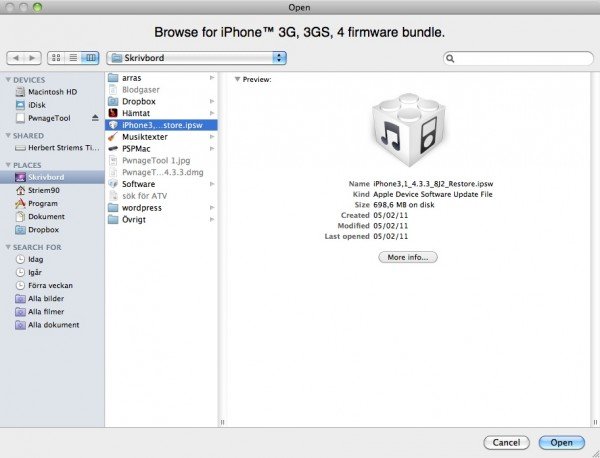This screenshot has height=458, width=600.
Task: Collapse the Preview disclosure triangle
Action: pos(237,79)
